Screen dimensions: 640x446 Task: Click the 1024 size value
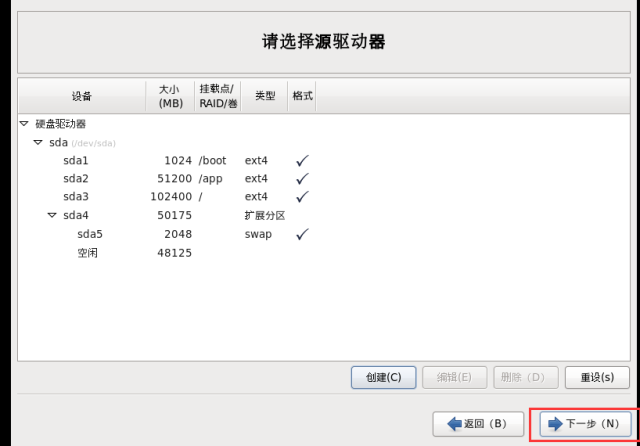[x=178, y=160]
